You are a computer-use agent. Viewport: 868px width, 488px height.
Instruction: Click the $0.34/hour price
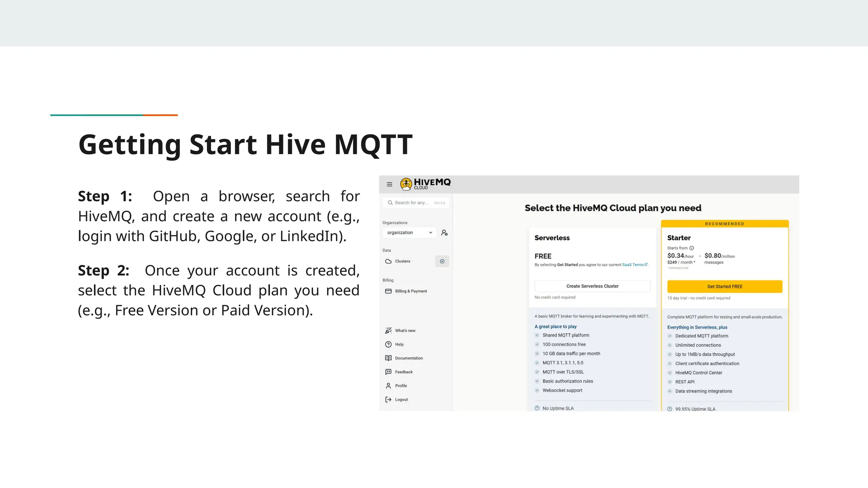click(x=681, y=256)
